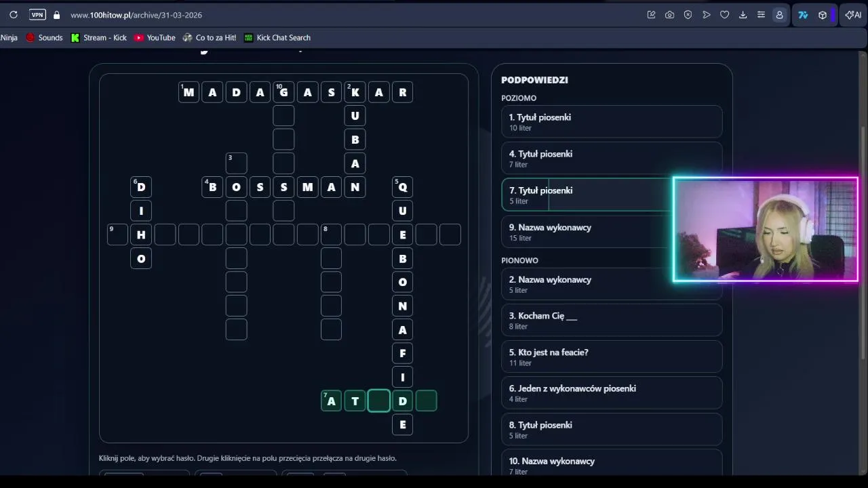
Task: Select clue 5. Kto jest na feacie?
Action: tap(612, 357)
